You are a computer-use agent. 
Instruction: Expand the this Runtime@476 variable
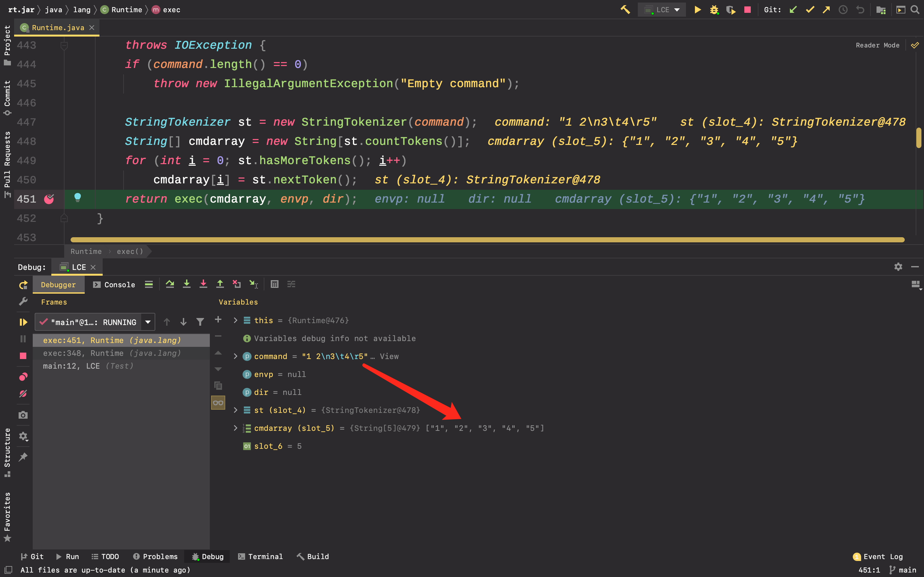[x=235, y=321]
